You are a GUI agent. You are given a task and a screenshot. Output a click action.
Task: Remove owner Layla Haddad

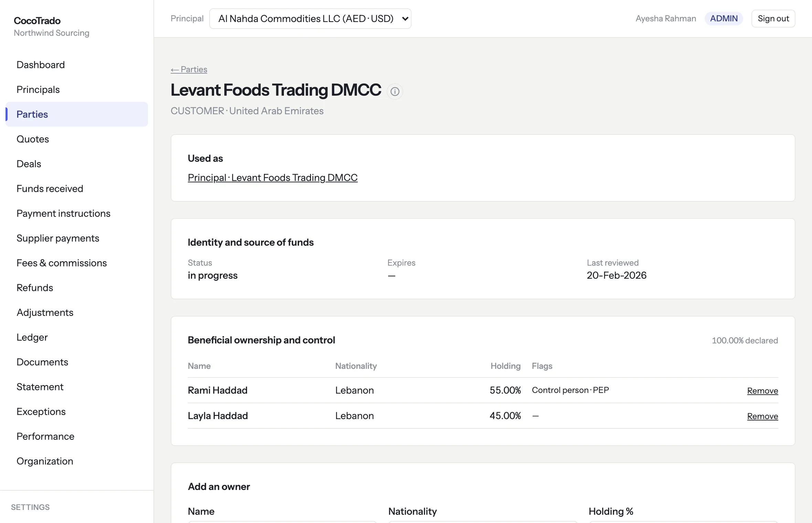(762, 416)
